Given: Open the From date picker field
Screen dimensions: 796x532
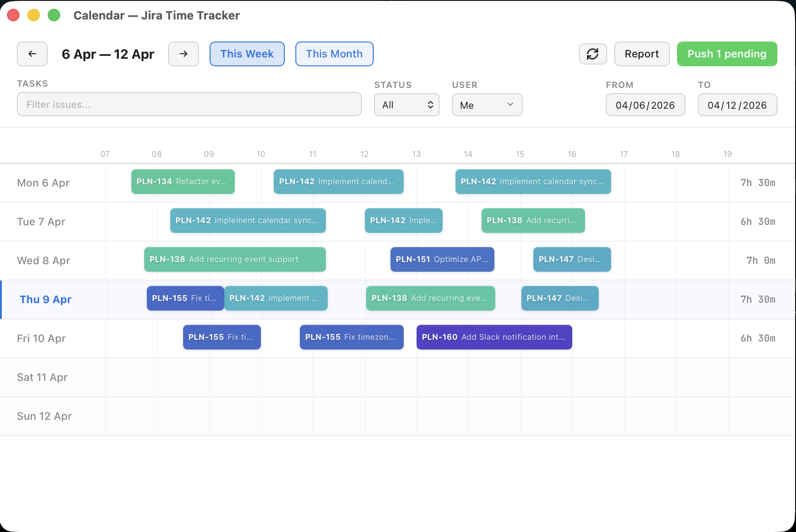Looking at the screenshot, I should (x=645, y=105).
